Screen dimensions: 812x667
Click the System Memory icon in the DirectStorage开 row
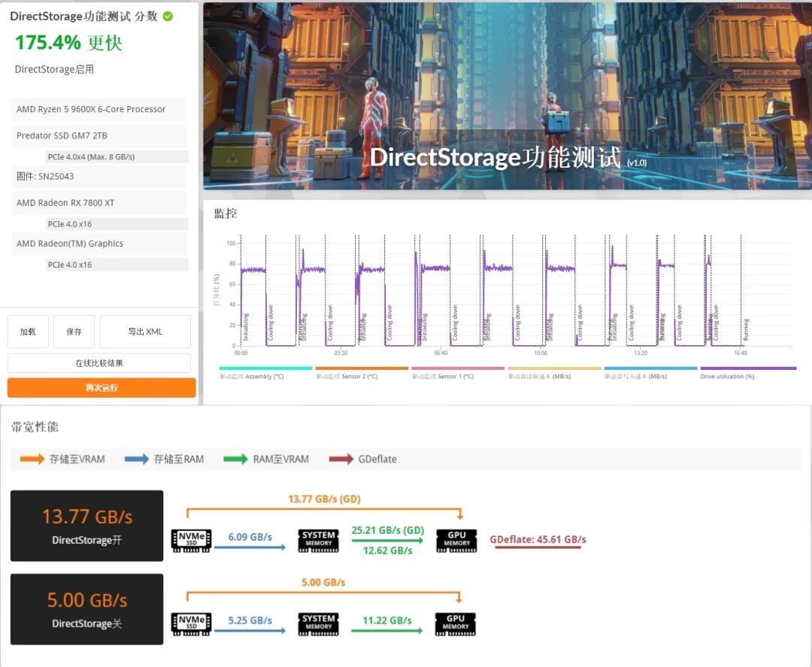[x=319, y=541]
